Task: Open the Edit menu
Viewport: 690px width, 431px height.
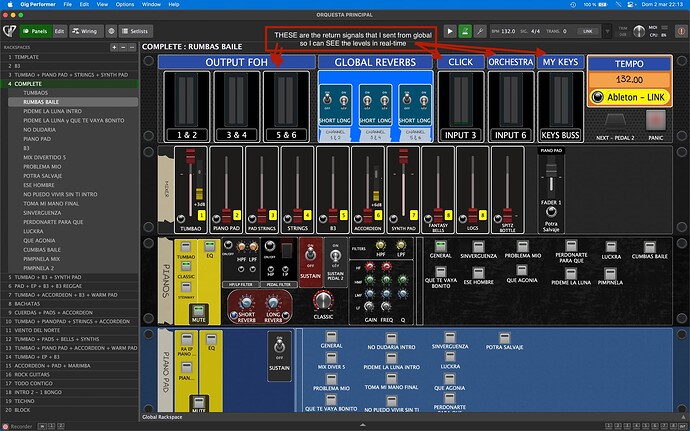Action: (84, 4)
